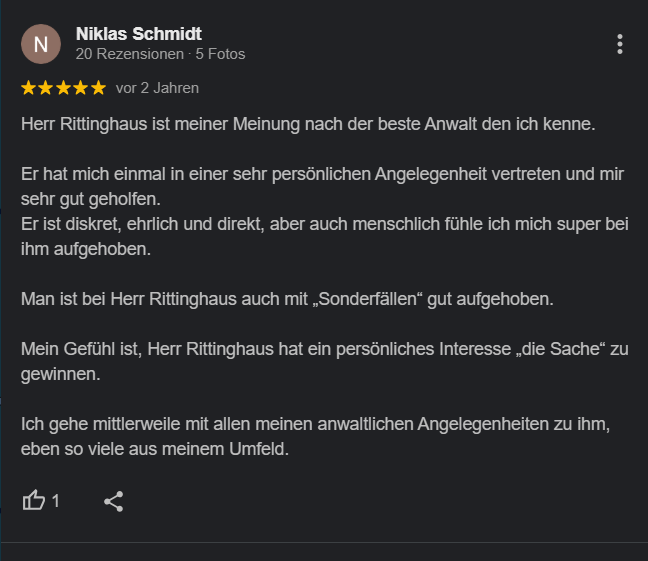Click the second yellow rating star
Image resolution: width=648 pixels, height=561 pixels.
46,88
